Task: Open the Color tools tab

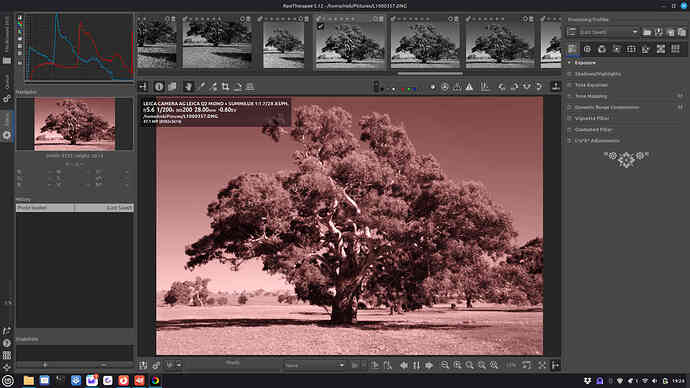Action: (602, 49)
